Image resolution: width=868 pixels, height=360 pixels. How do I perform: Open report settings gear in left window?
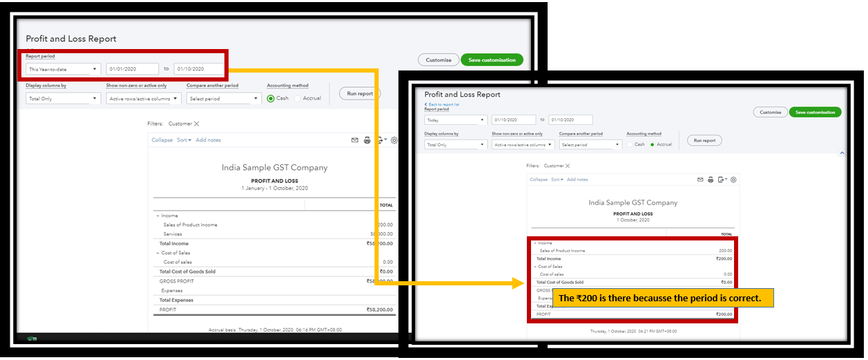(394, 140)
